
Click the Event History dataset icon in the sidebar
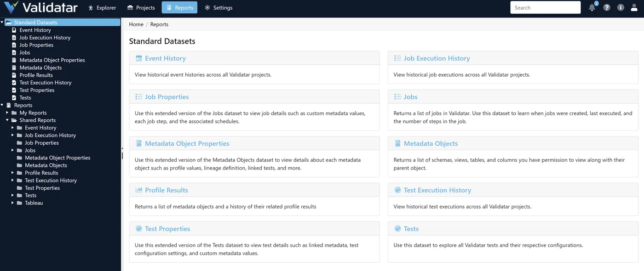pos(14,30)
